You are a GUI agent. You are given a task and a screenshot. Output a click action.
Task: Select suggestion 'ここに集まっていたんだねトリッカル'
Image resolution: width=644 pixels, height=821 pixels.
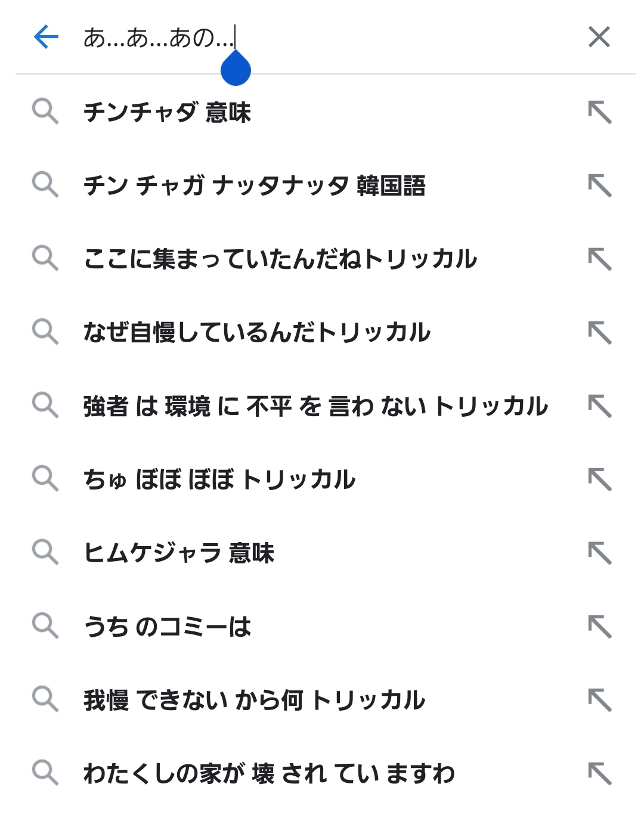tap(280, 259)
